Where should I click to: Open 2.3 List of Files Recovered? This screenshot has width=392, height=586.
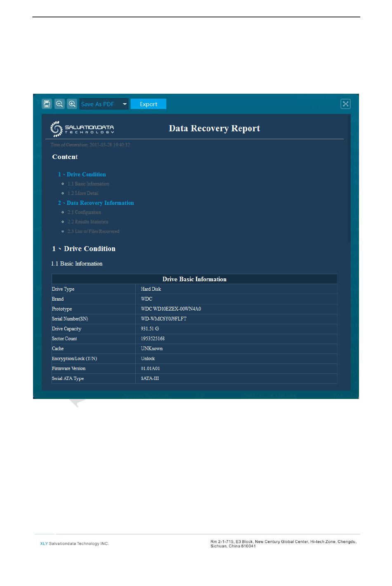(93, 231)
